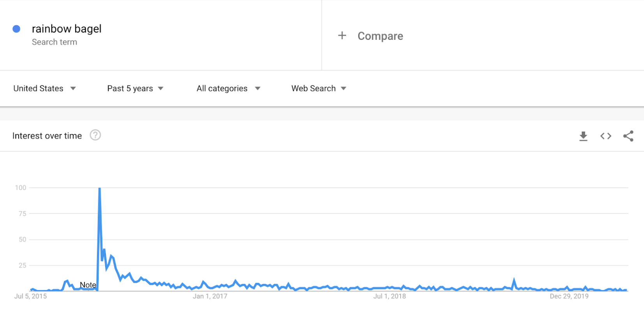Download the interest over time data
The height and width of the screenshot is (321, 644).
(583, 136)
